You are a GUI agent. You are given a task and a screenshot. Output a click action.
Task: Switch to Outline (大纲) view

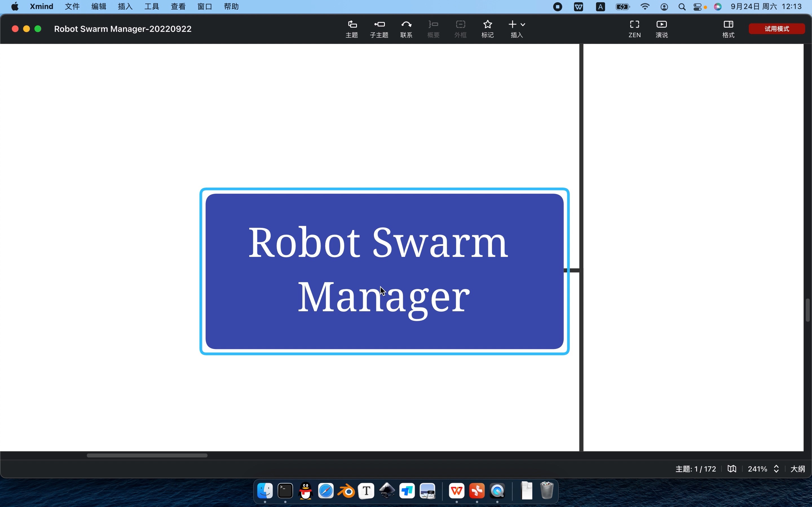798,469
